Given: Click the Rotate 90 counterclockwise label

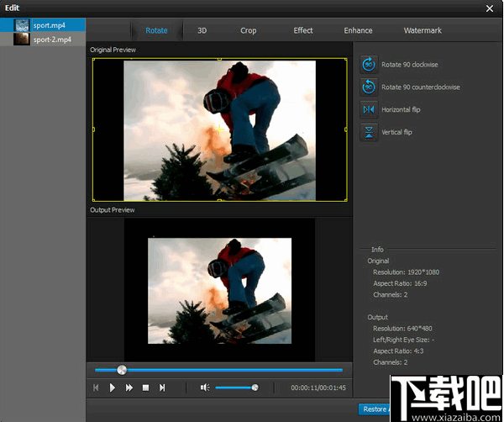Looking at the screenshot, I should [x=421, y=87].
